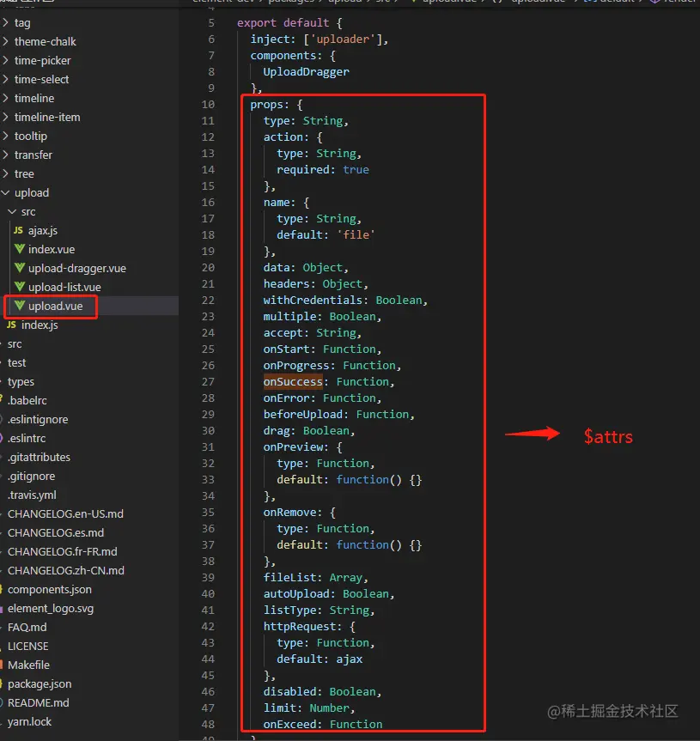Screen dimensions: 700x741
Task: Open CHANGELOG.es.md
Action: coord(56,533)
